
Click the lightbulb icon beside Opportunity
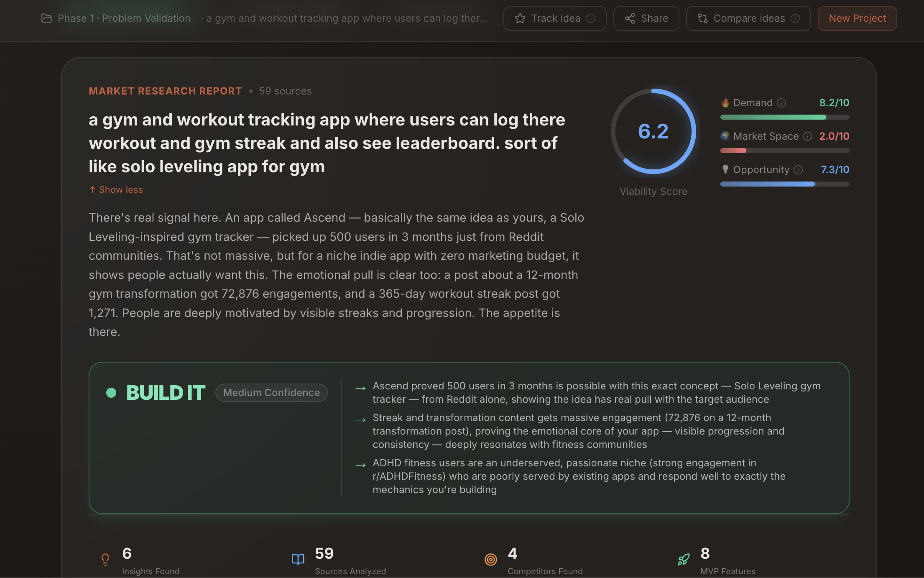(x=725, y=169)
